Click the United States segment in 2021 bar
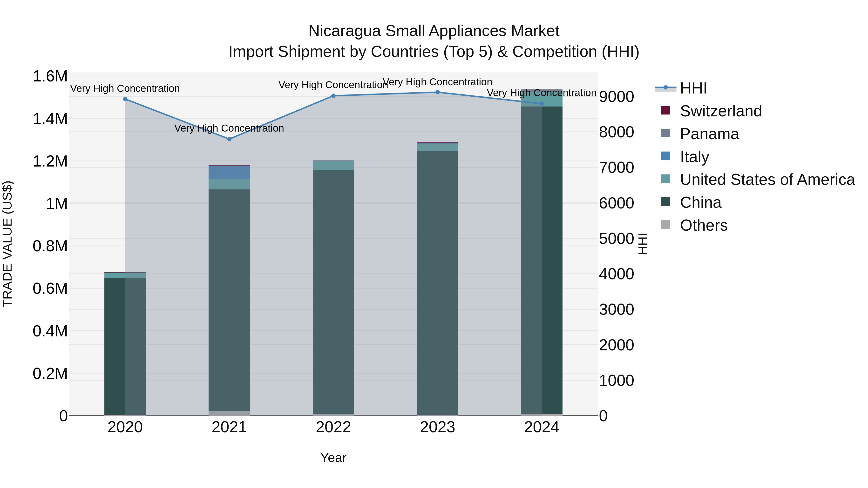 229,184
